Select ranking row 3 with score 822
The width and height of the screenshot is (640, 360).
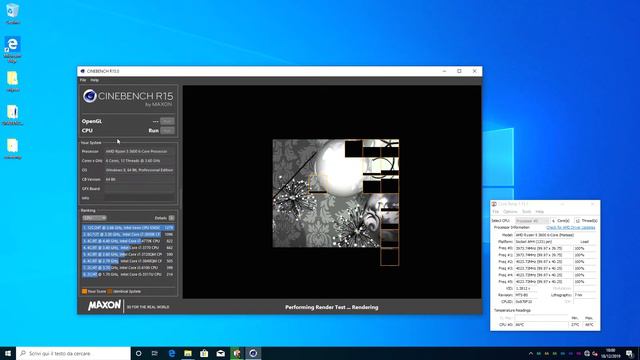click(x=128, y=241)
